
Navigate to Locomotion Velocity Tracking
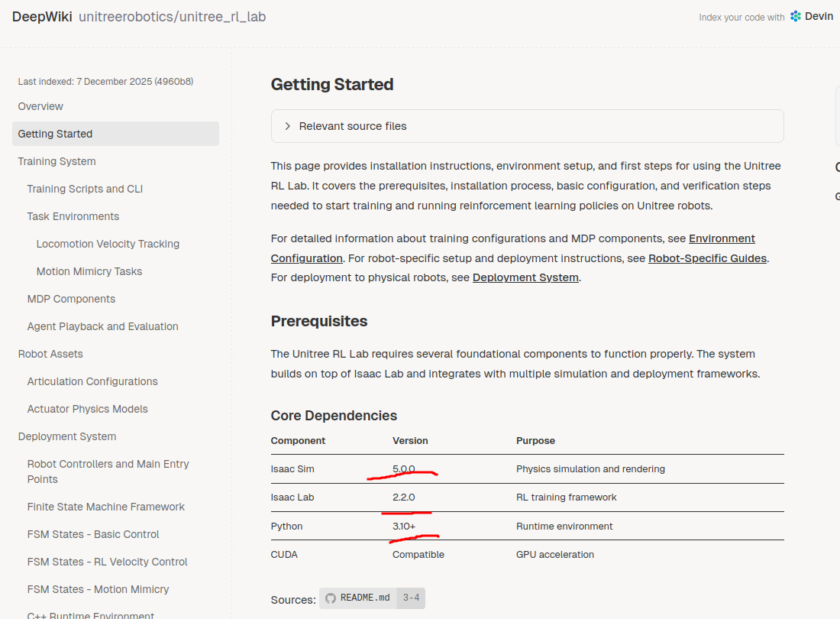108,244
